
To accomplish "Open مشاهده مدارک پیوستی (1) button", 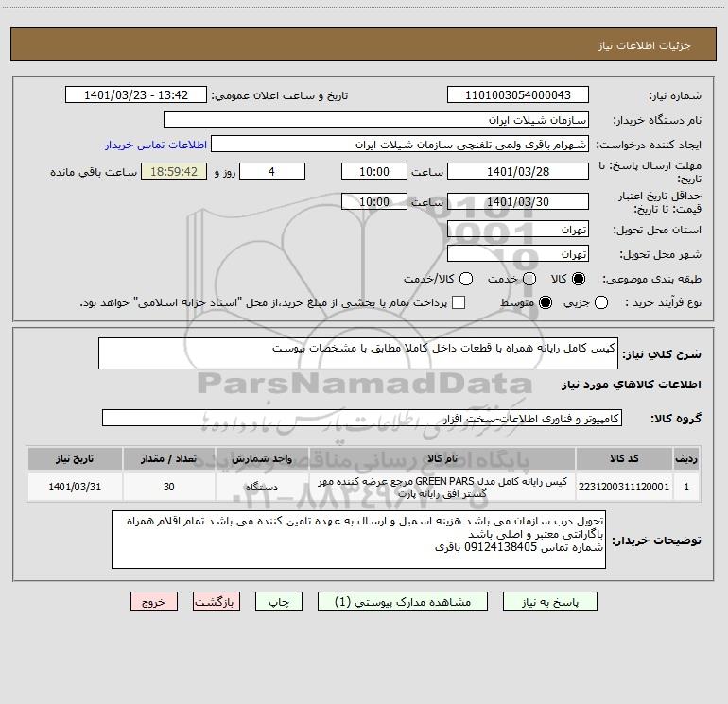I will 403,602.
